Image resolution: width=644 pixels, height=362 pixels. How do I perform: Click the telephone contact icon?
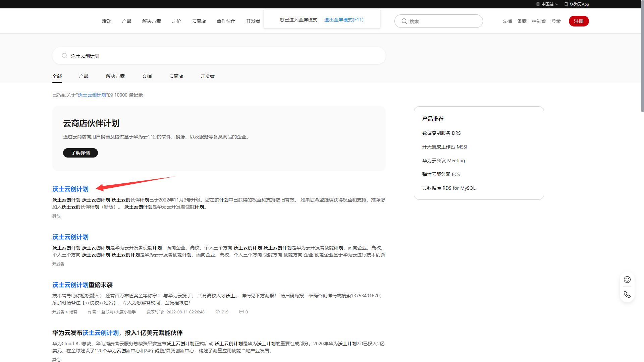coord(627,294)
